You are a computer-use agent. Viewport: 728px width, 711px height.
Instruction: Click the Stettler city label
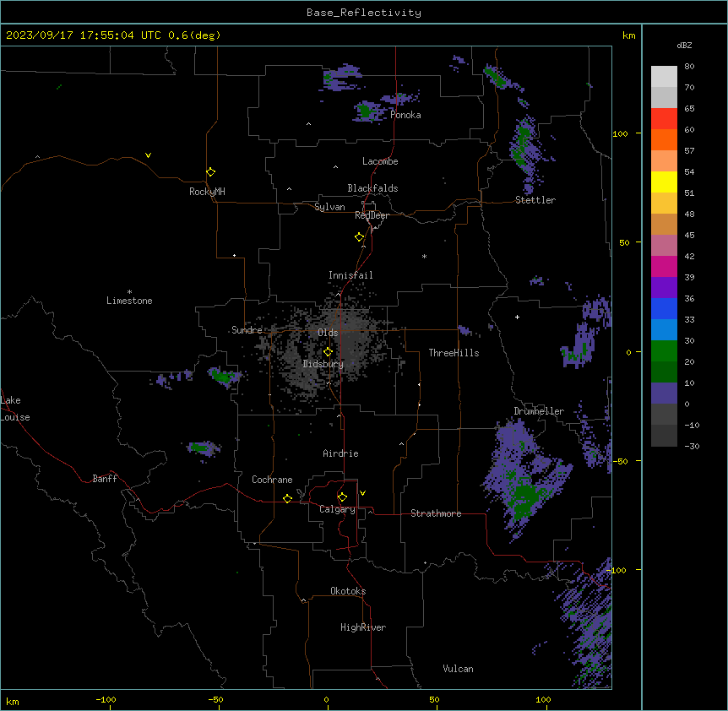pyautogui.click(x=535, y=200)
